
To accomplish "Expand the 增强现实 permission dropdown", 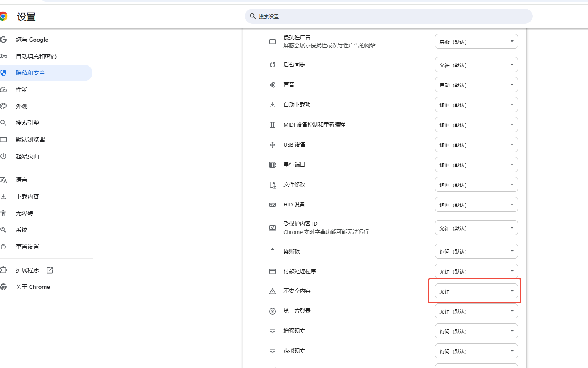I will (x=476, y=331).
